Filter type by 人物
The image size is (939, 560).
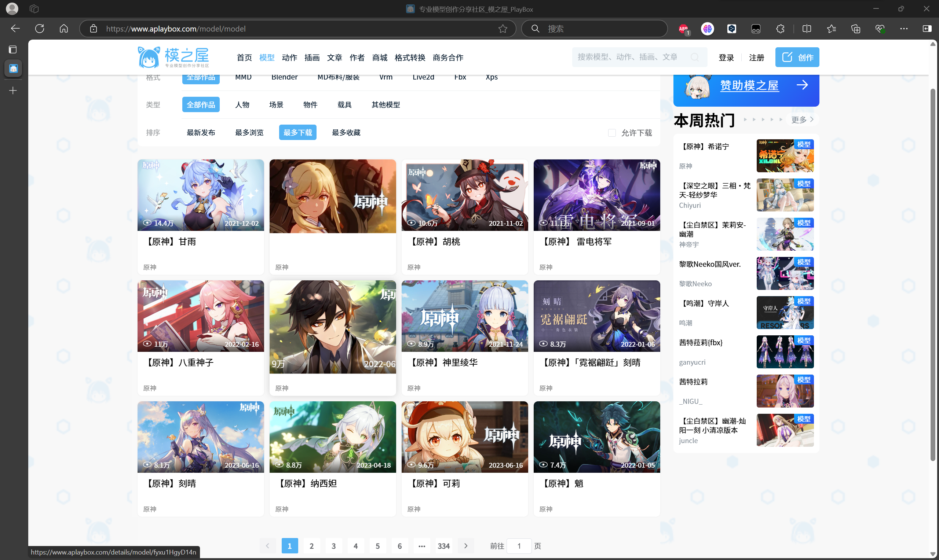pos(242,104)
